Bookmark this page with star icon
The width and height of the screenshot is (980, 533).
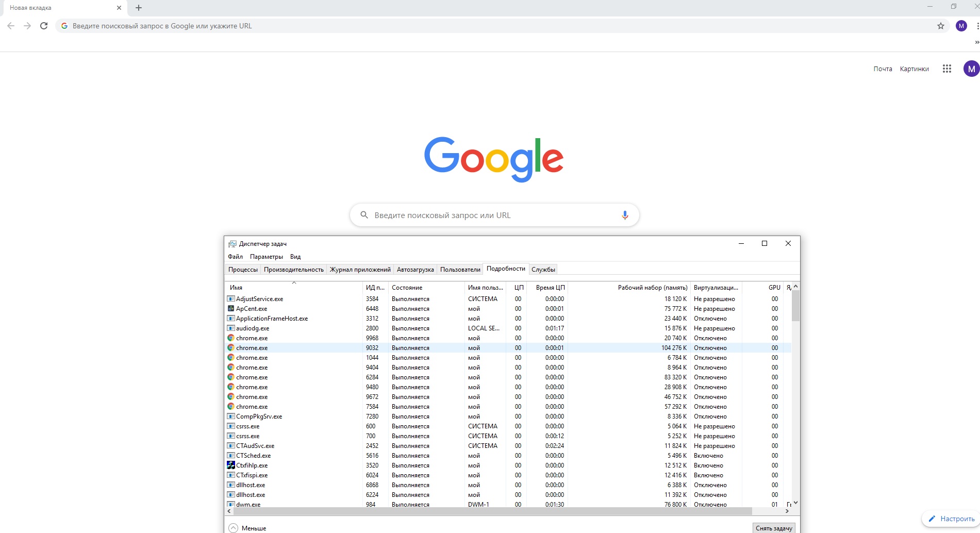pos(941,26)
